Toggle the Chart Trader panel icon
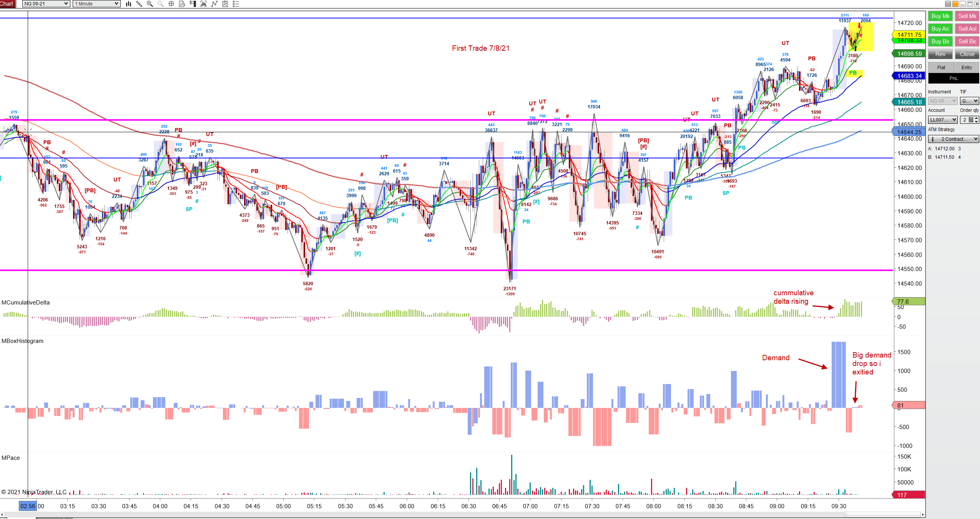980x519 pixels. [x=193, y=4]
